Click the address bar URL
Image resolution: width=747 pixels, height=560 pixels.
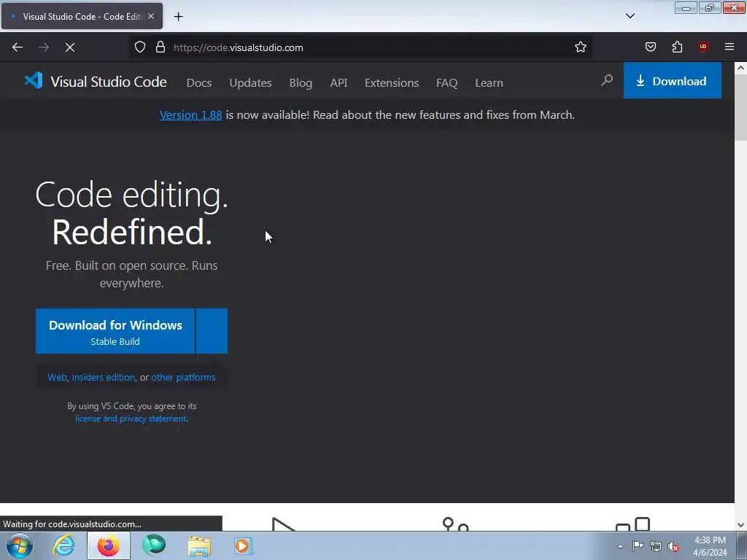coord(239,47)
